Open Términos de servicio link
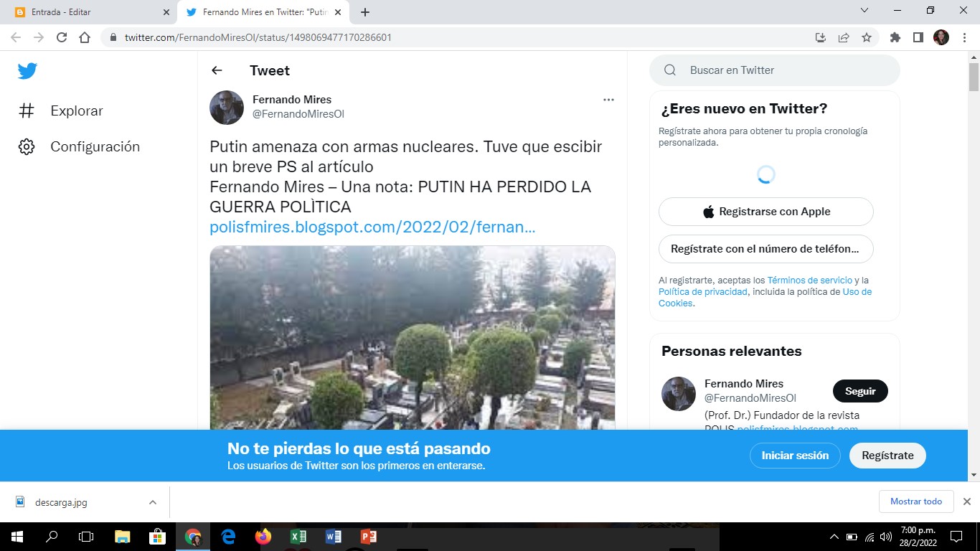The height and width of the screenshot is (551, 980). 810,281
